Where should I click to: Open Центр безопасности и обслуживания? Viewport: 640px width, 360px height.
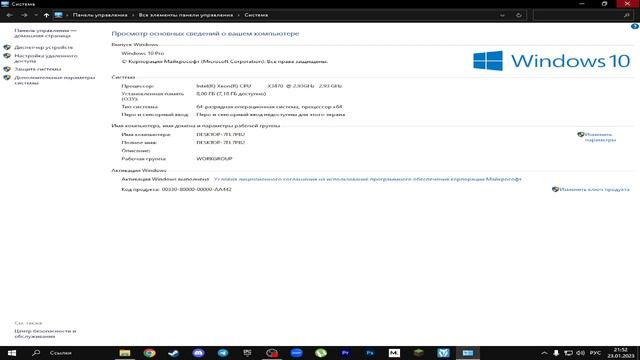[x=45, y=334]
